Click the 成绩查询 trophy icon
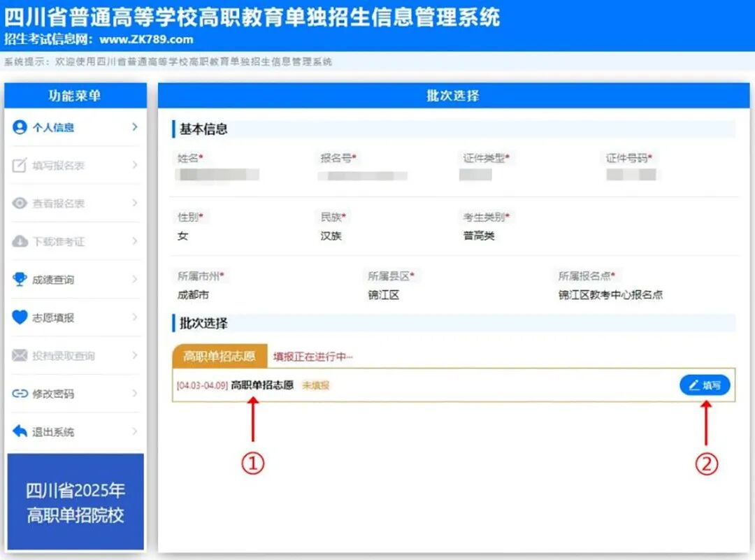 click(x=21, y=280)
